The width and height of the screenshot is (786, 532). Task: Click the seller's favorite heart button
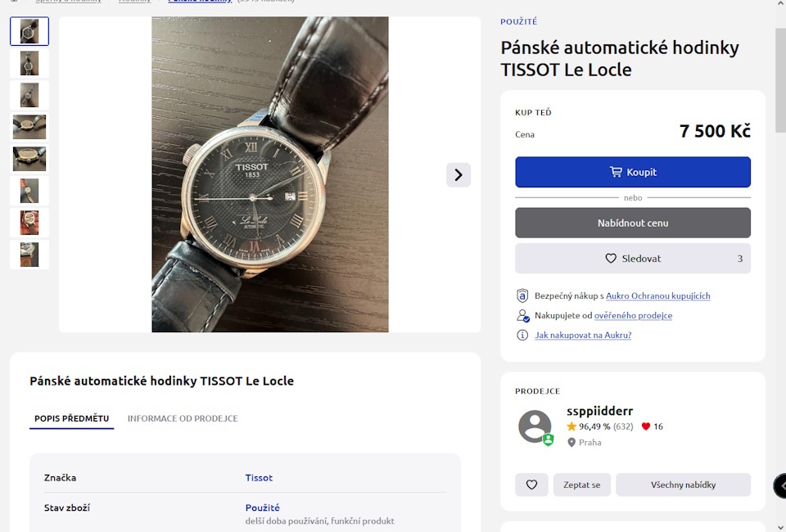(531, 485)
